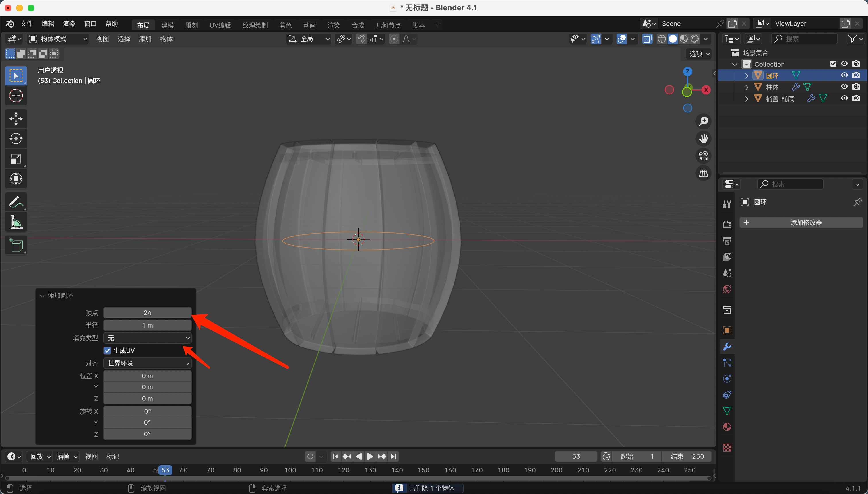Open the 填充类型 dropdown
Screen dimensions: 868x494
147,338
